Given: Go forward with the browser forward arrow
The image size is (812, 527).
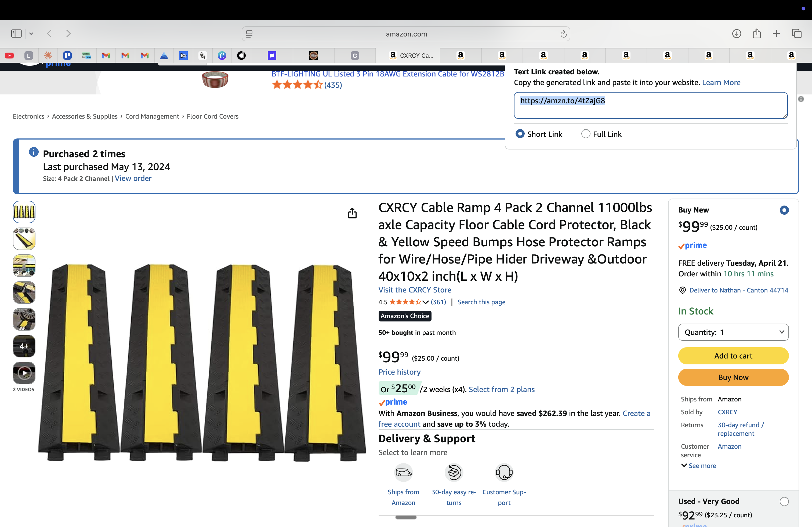Looking at the screenshot, I should (x=68, y=33).
